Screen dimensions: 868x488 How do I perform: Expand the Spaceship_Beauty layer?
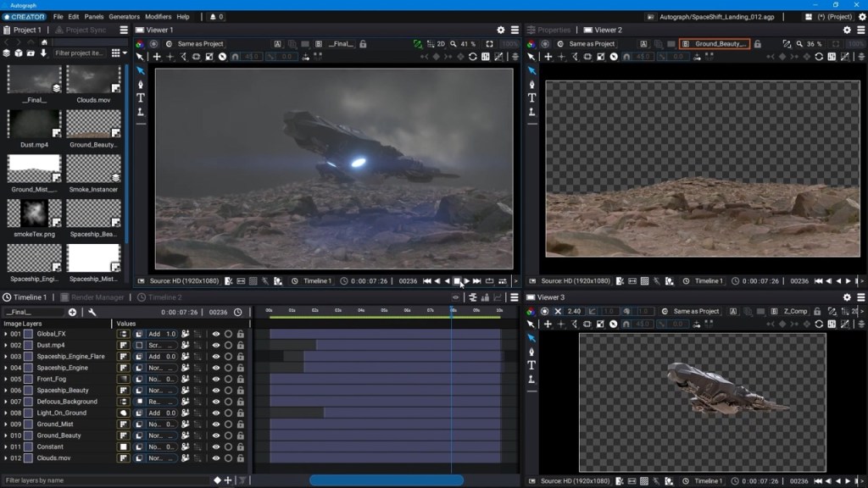pyautogui.click(x=6, y=391)
